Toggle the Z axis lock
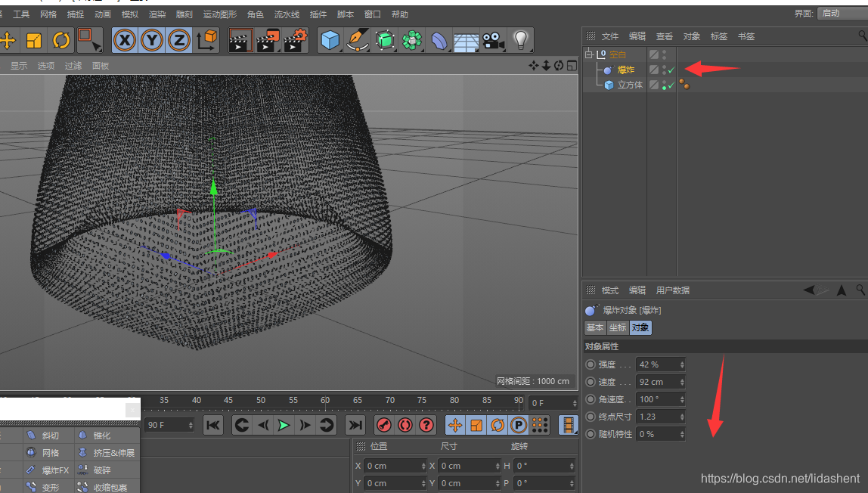This screenshot has width=868, height=493. pyautogui.click(x=179, y=40)
